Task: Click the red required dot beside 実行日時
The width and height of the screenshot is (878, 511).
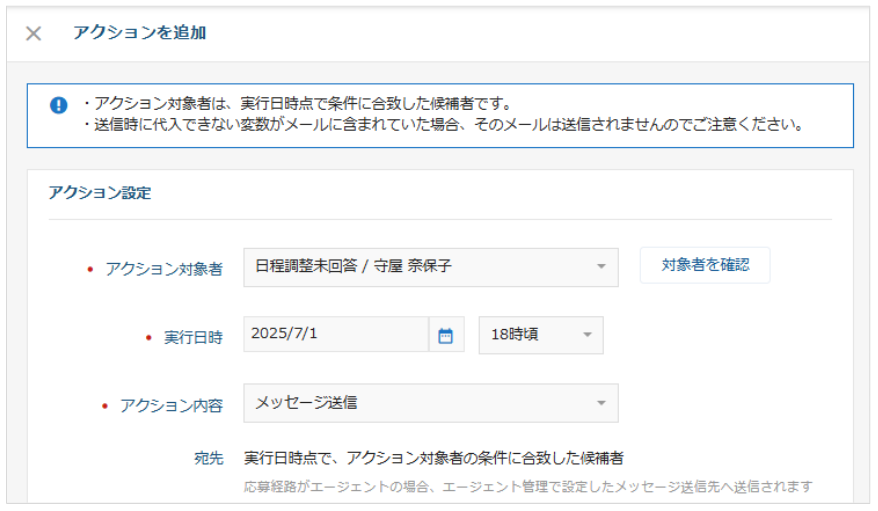Action: tap(147, 338)
